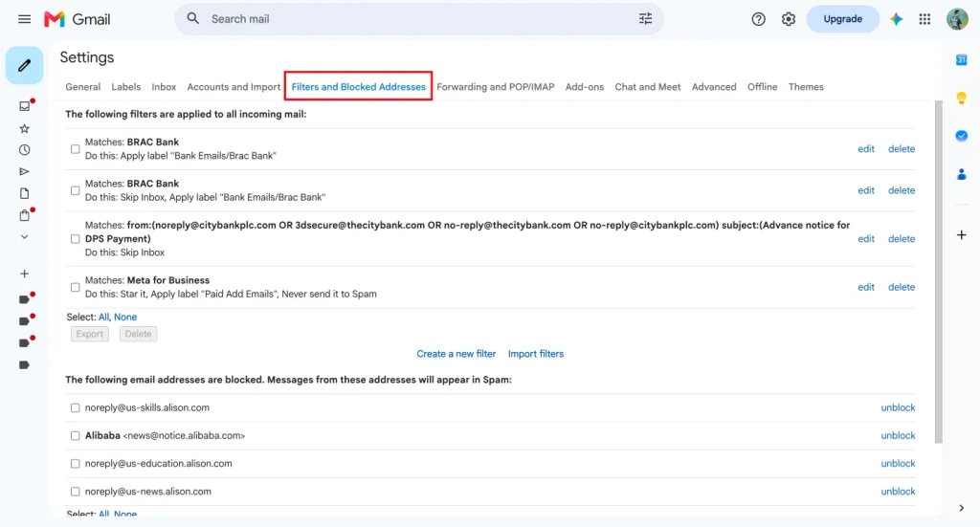Check the Meta for Business filter
This screenshot has width=980, height=527.
(x=75, y=287)
